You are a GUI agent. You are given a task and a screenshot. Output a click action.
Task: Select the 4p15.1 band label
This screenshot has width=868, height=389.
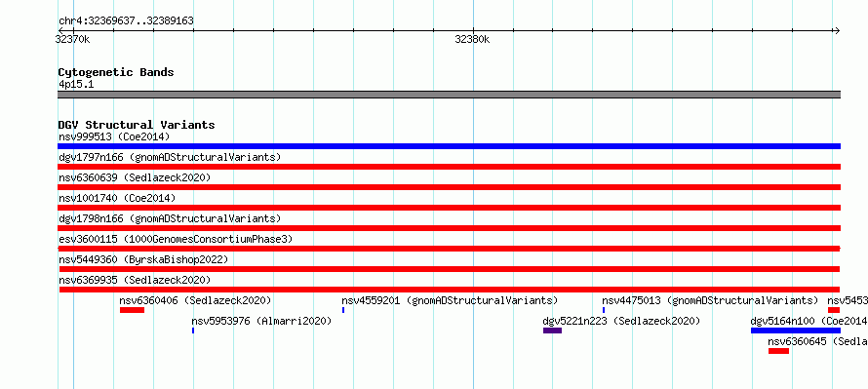click(x=76, y=85)
